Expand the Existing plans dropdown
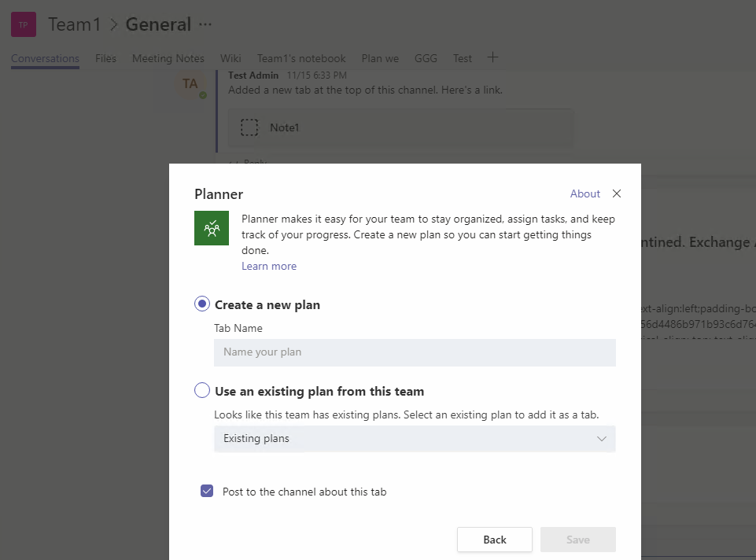The image size is (756, 560). click(x=415, y=439)
